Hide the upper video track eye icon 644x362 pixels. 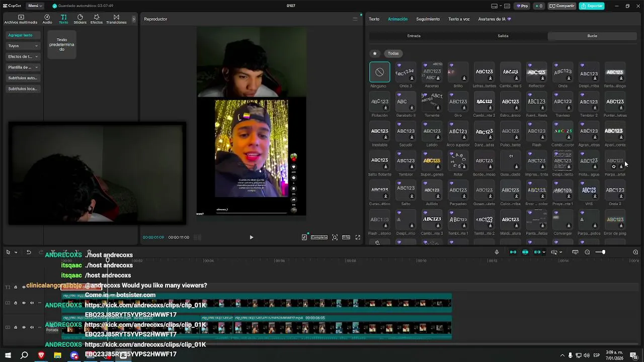tap(24, 303)
